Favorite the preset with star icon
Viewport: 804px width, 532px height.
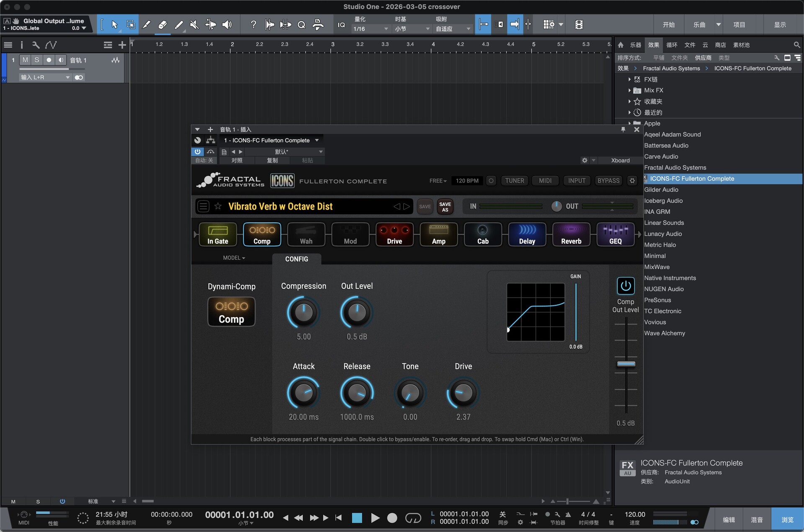[x=218, y=206]
